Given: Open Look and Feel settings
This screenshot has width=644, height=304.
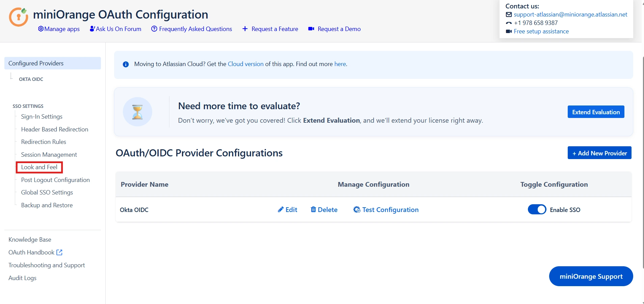Looking at the screenshot, I should [x=39, y=167].
